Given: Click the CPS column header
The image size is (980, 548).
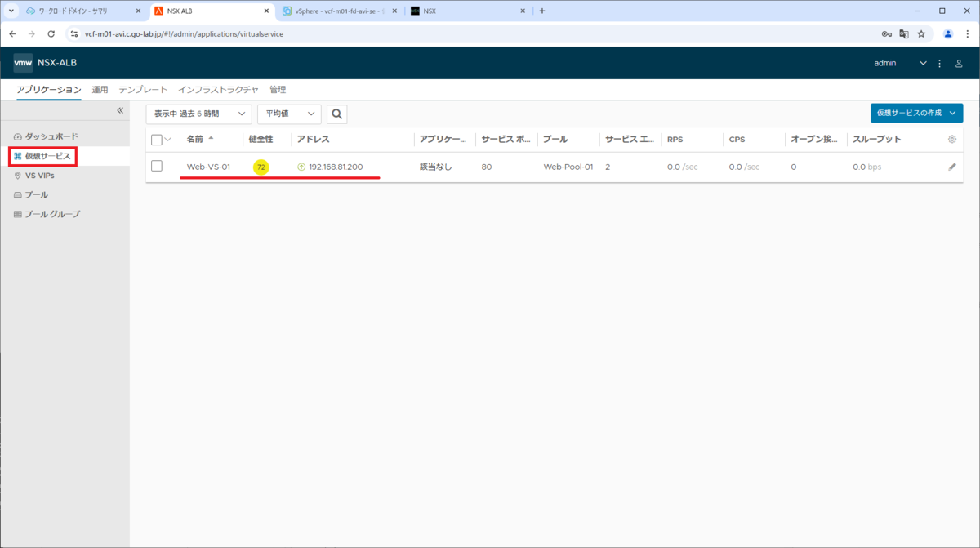Looking at the screenshot, I should click(x=737, y=140).
